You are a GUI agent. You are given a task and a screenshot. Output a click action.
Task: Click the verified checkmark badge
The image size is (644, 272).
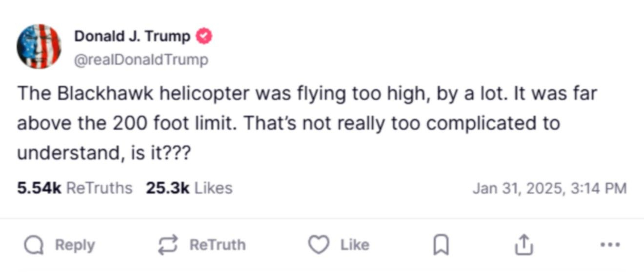click(x=204, y=37)
